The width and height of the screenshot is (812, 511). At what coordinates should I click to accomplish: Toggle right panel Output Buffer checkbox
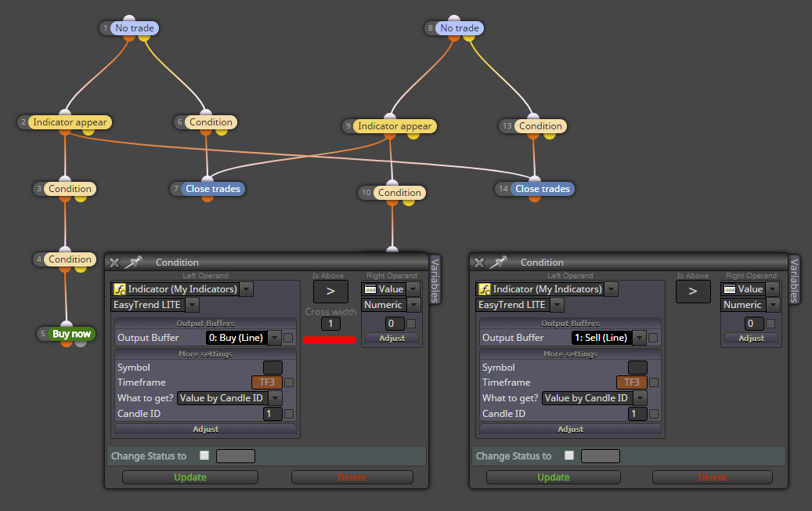pos(654,338)
